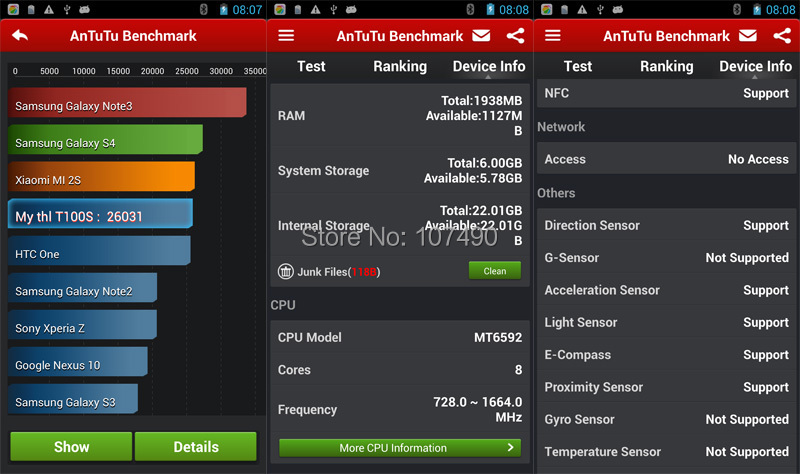Viewport: 800px width, 474px height.
Task: Tap the Frequency row
Action: (400, 409)
